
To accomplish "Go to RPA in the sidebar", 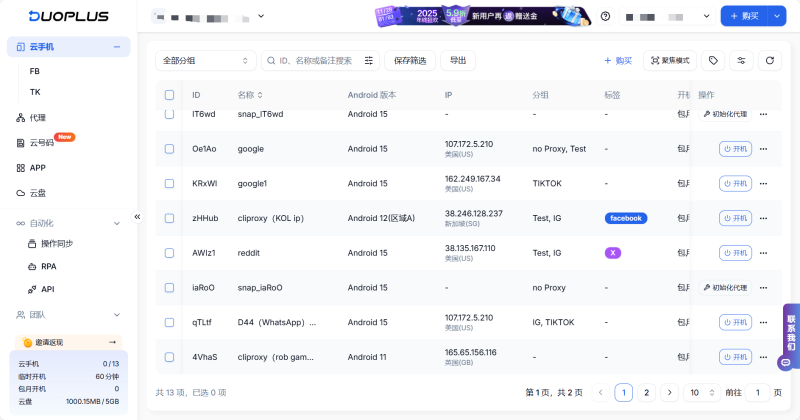I will [48, 267].
